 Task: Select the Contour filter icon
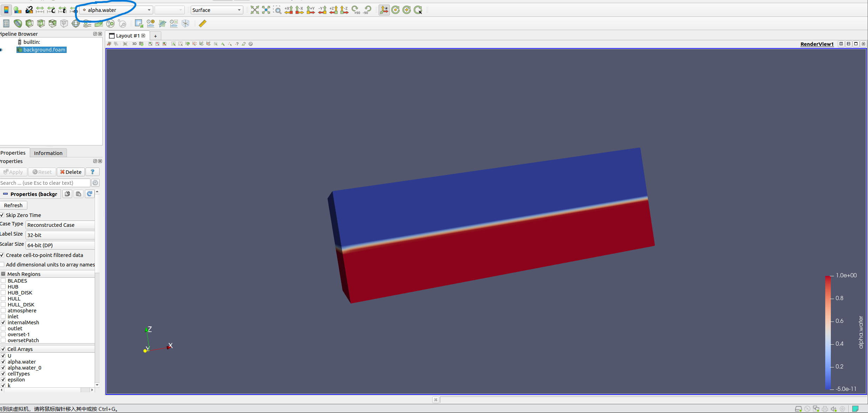tap(18, 23)
